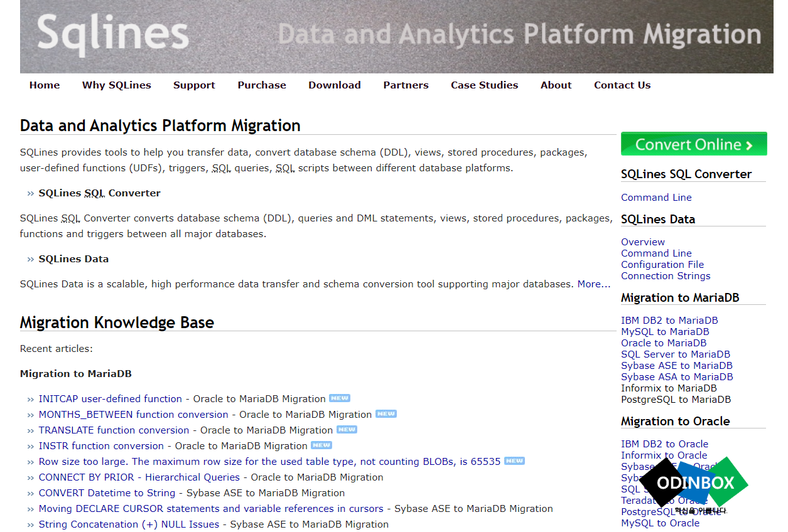
Task: Open String Concatenation (+) NULL Issues article
Action: point(129,524)
